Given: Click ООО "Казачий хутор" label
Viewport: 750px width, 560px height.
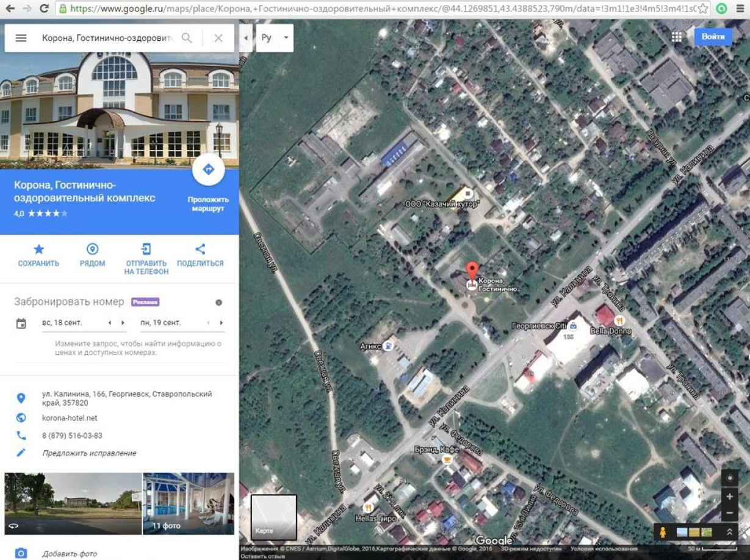Looking at the screenshot, I should tap(442, 204).
